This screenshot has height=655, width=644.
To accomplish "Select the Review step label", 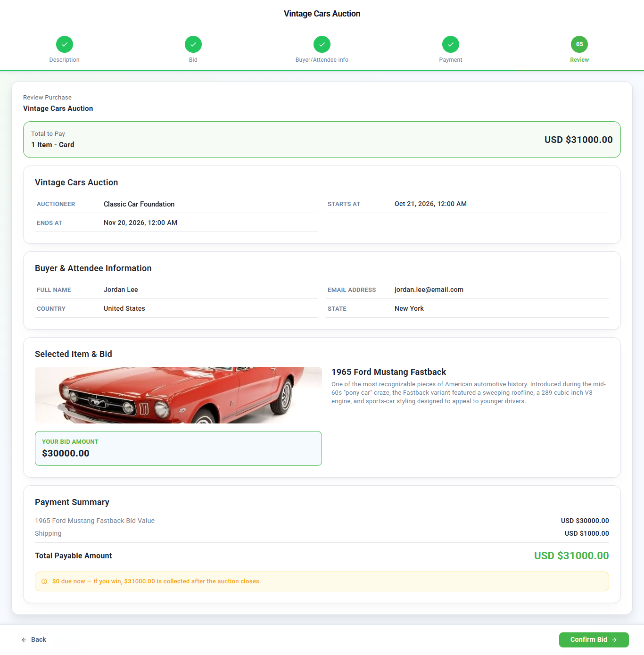I will pos(579,60).
